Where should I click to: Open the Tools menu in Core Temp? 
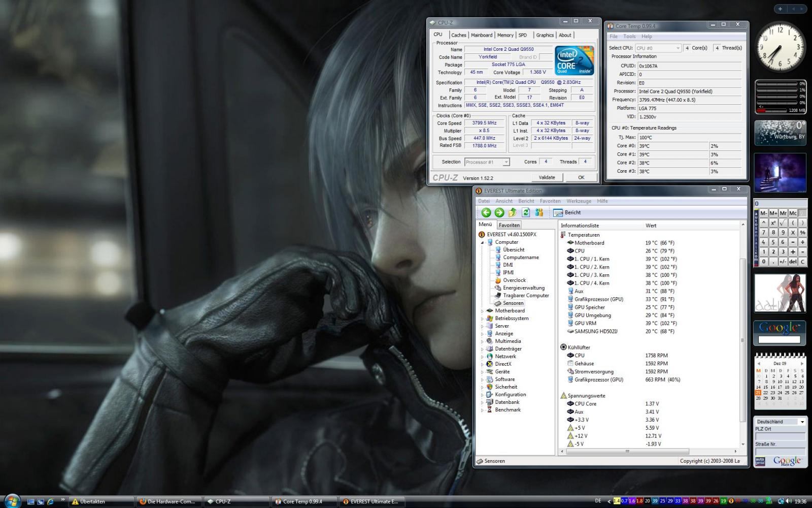click(x=629, y=37)
